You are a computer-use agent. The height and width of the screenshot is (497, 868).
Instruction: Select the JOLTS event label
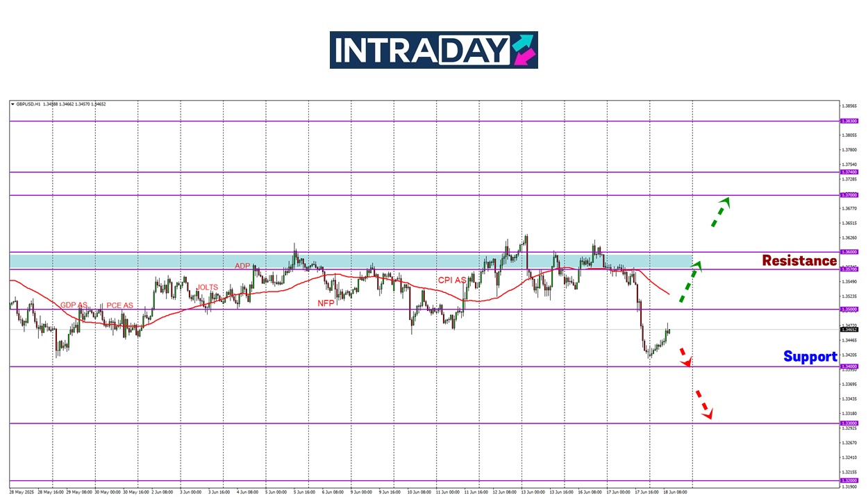[x=207, y=287]
